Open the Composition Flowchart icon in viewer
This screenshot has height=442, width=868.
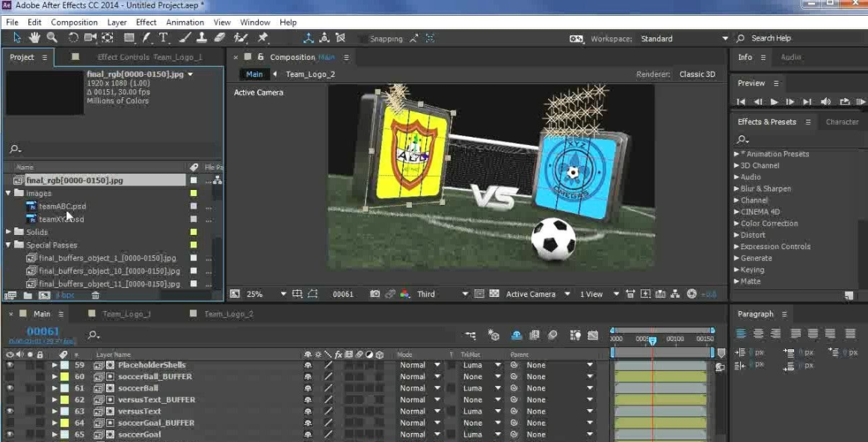click(x=675, y=294)
